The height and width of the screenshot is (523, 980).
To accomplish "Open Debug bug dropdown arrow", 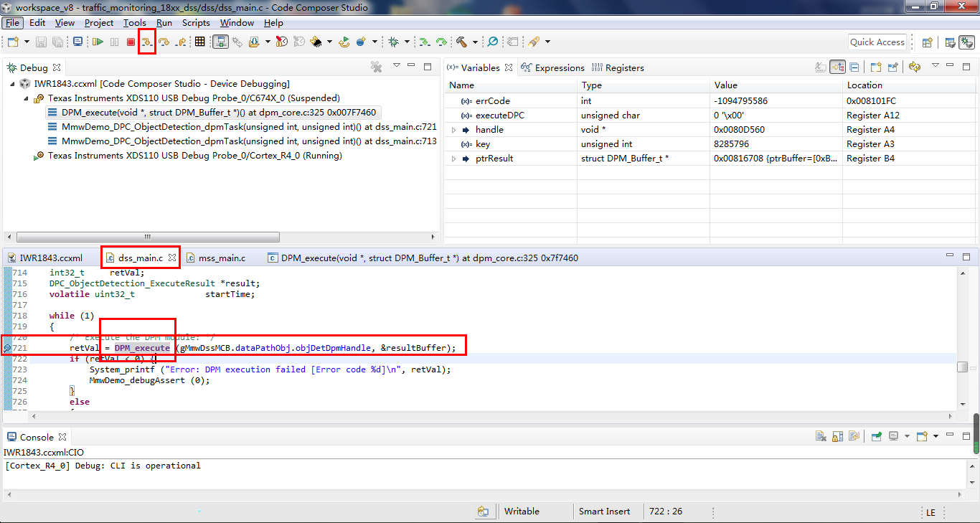I will [407, 42].
